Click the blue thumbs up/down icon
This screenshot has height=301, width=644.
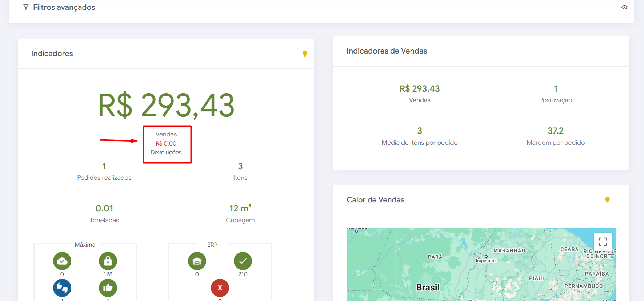pyautogui.click(x=62, y=288)
